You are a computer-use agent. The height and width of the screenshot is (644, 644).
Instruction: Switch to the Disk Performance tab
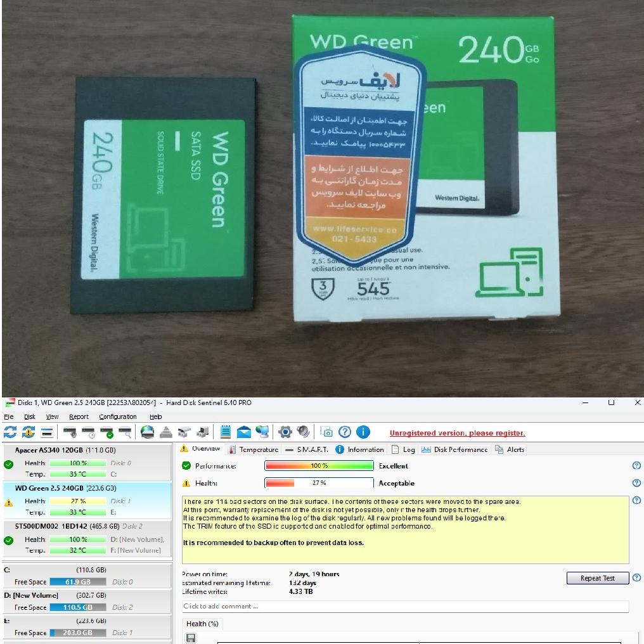454,450
